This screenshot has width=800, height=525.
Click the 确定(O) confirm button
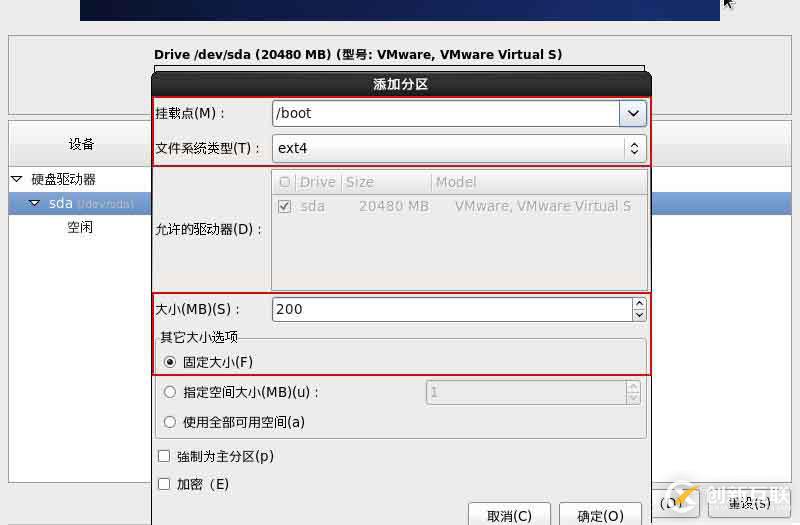(x=601, y=515)
